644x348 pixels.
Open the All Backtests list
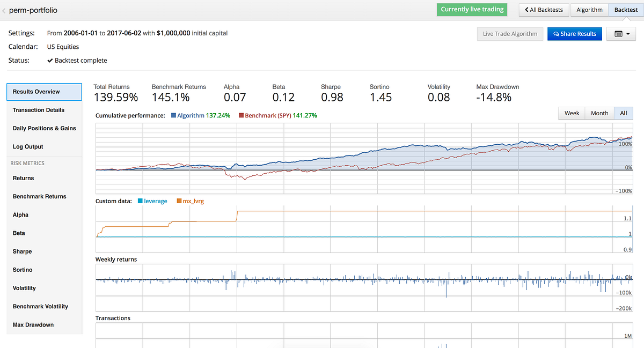click(543, 10)
